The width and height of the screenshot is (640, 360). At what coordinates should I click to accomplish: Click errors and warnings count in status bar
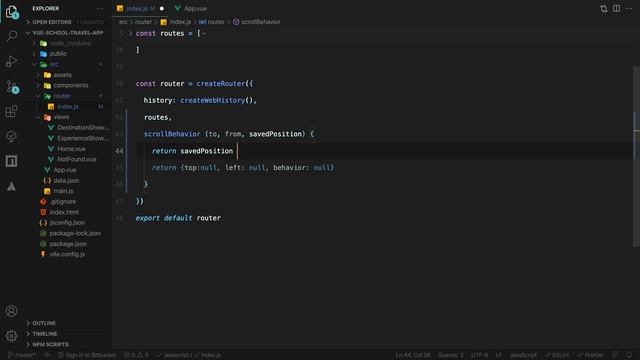coord(136,355)
